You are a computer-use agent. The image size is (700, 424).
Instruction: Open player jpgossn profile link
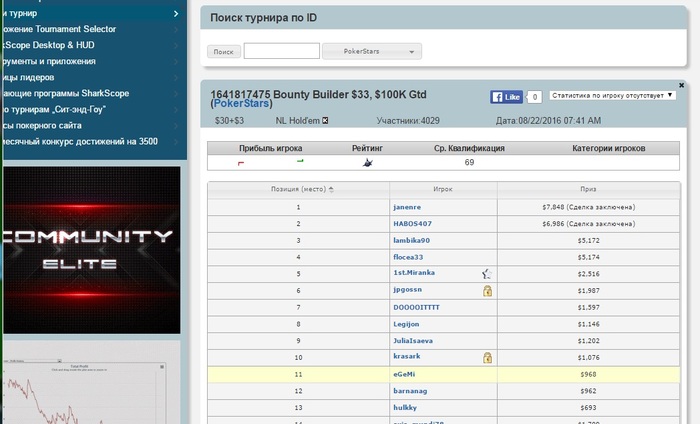click(x=407, y=289)
